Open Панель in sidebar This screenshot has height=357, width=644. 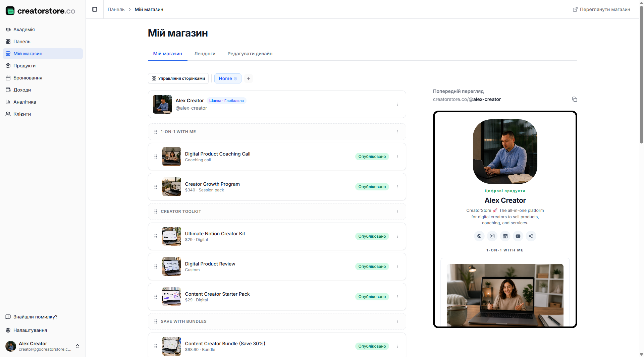[43, 42]
